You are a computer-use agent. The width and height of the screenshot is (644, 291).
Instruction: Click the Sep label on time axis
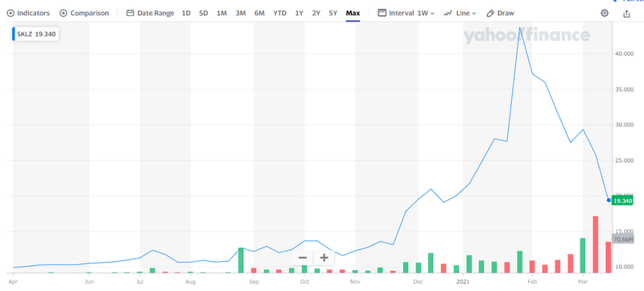[x=254, y=281]
